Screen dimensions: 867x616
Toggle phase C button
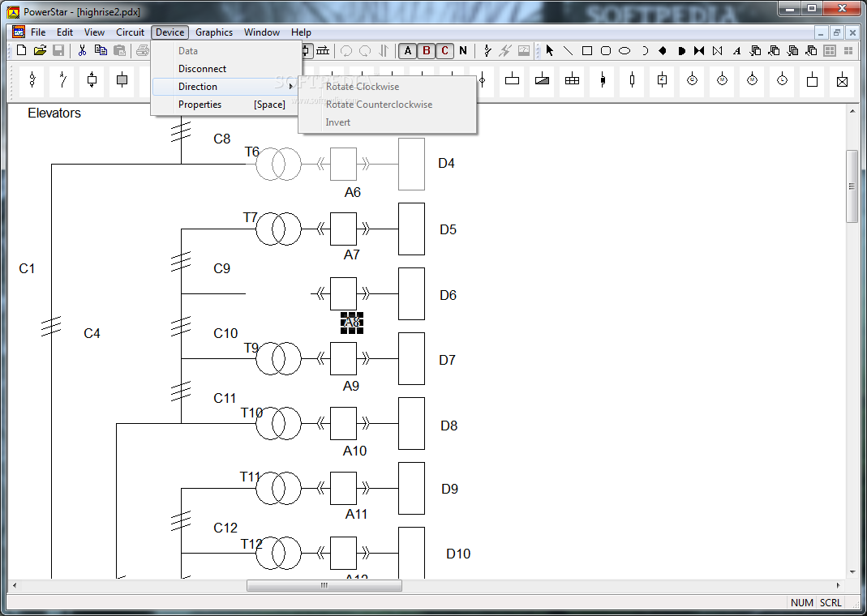pyautogui.click(x=444, y=51)
